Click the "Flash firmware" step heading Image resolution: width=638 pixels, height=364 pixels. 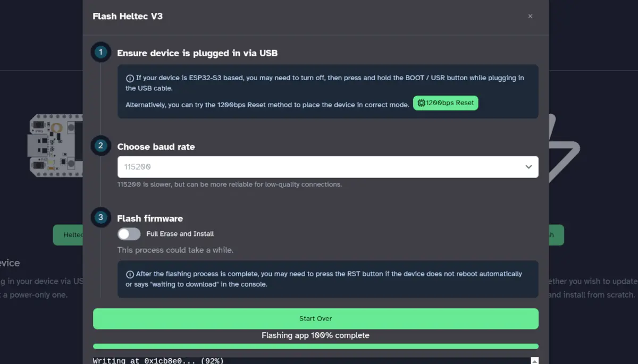150,218
